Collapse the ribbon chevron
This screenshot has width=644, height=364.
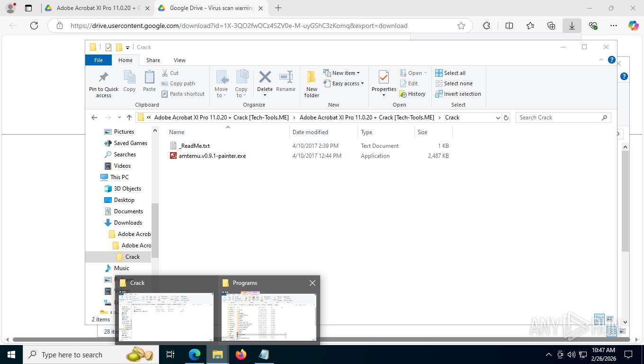[x=601, y=60]
